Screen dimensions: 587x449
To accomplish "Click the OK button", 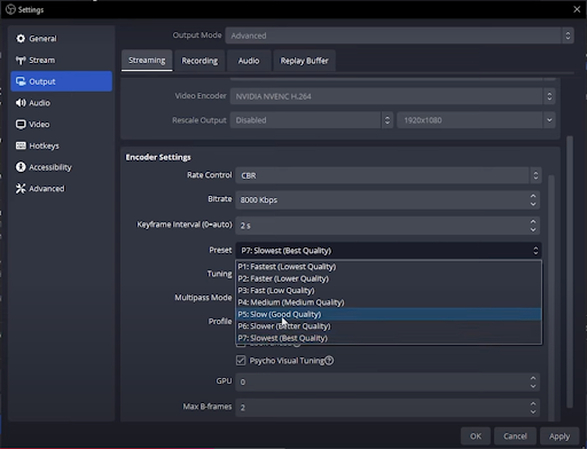I will (x=476, y=436).
